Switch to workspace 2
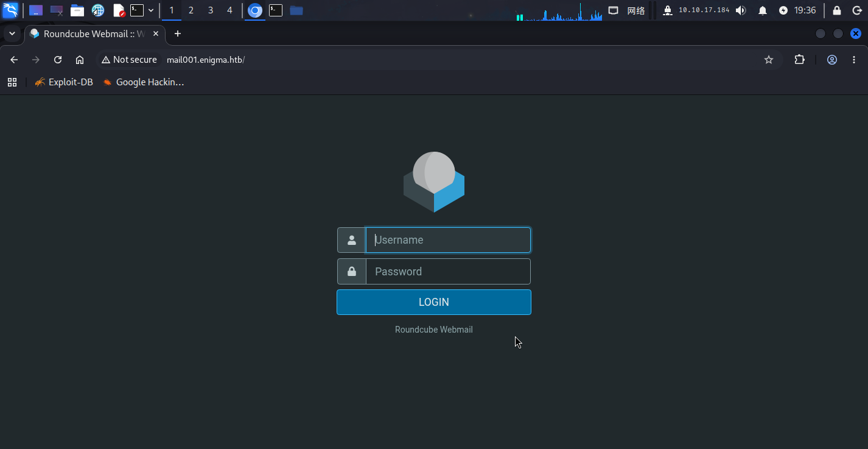The height and width of the screenshot is (449, 868). tap(191, 10)
